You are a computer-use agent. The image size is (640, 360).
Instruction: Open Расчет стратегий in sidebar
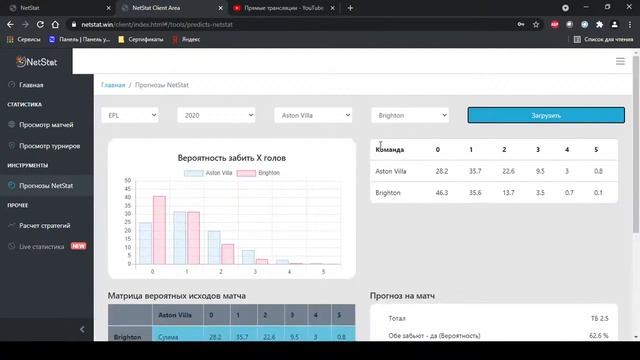44,225
